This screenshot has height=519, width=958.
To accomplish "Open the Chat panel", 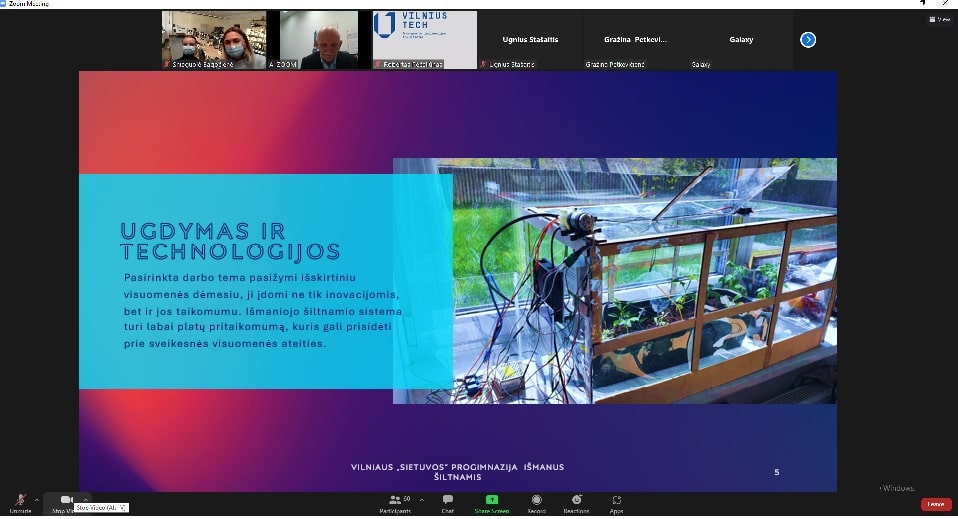I will click(448, 503).
